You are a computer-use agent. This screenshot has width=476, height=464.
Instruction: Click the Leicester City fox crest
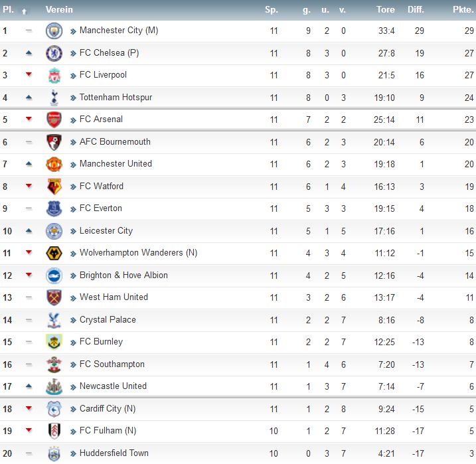coord(54,231)
